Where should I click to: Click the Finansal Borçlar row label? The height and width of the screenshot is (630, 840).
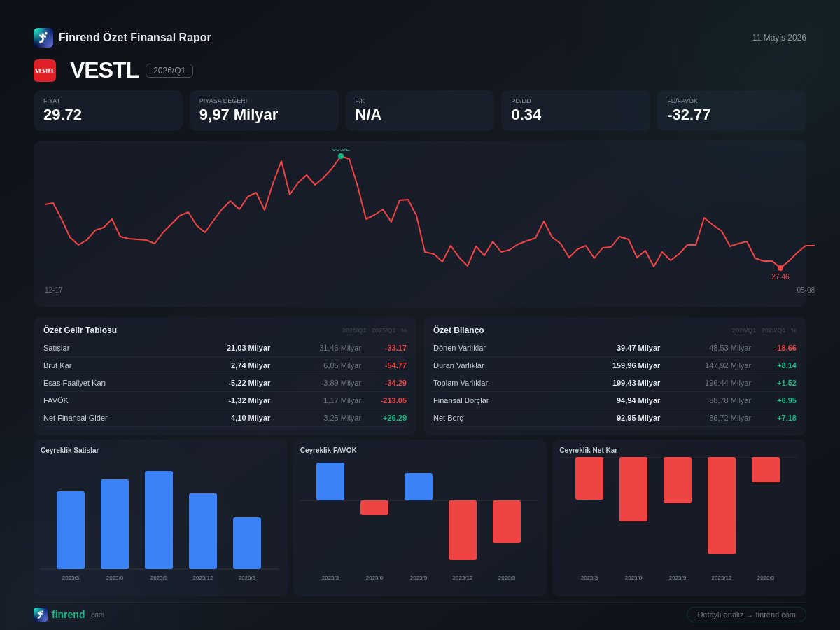point(461,400)
